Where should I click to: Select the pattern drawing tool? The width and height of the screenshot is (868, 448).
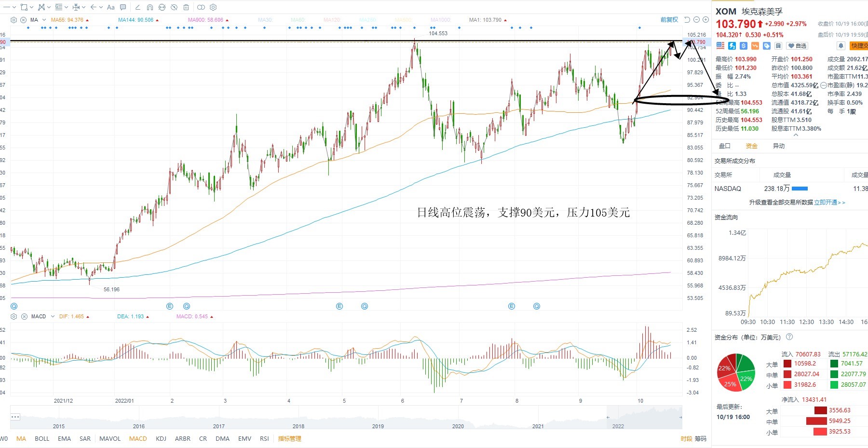click(41, 7)
